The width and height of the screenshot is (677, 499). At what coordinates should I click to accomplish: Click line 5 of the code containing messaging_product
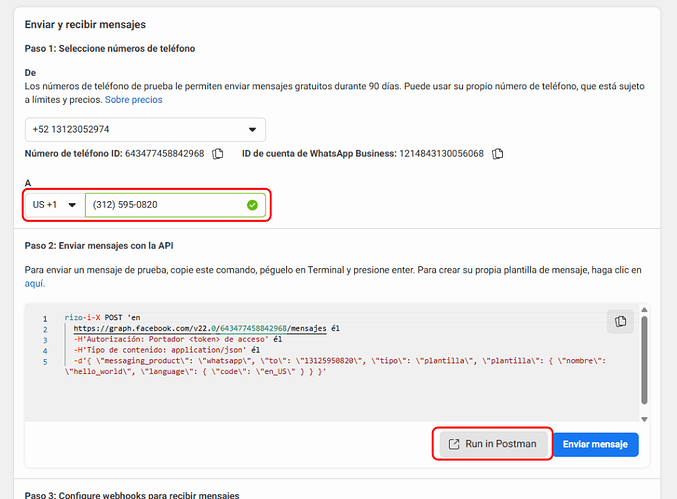300,361
